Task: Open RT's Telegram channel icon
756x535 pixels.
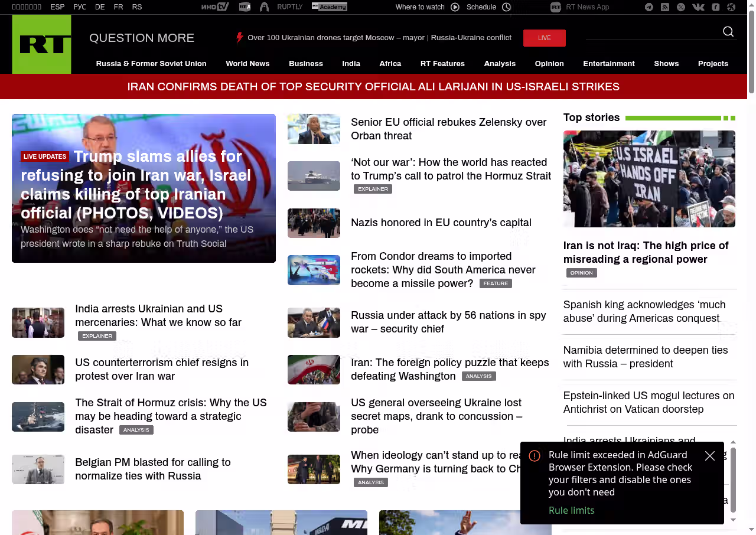Action: pos(649,7)
